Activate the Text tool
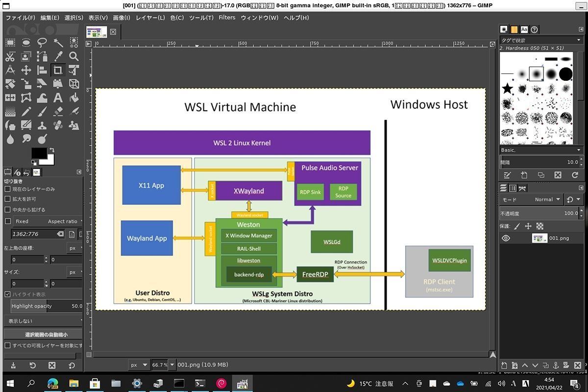Image resolution: width=588 pixels, height=392 pixels. tap(58, 98)
